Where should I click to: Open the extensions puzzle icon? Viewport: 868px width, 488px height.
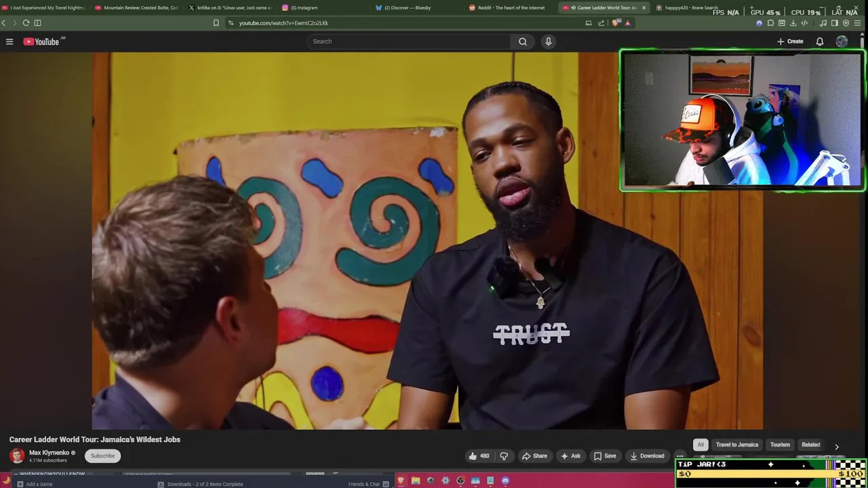770,23
